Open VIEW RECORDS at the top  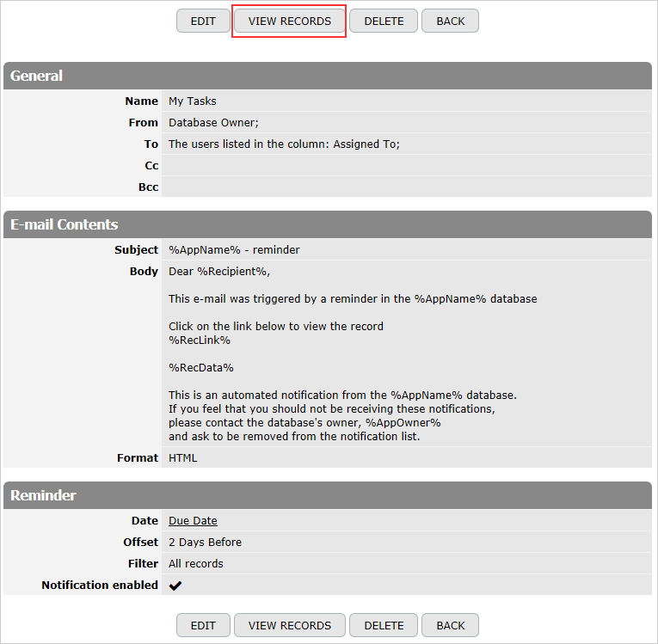pyautogui.click(x=290, y=21)
